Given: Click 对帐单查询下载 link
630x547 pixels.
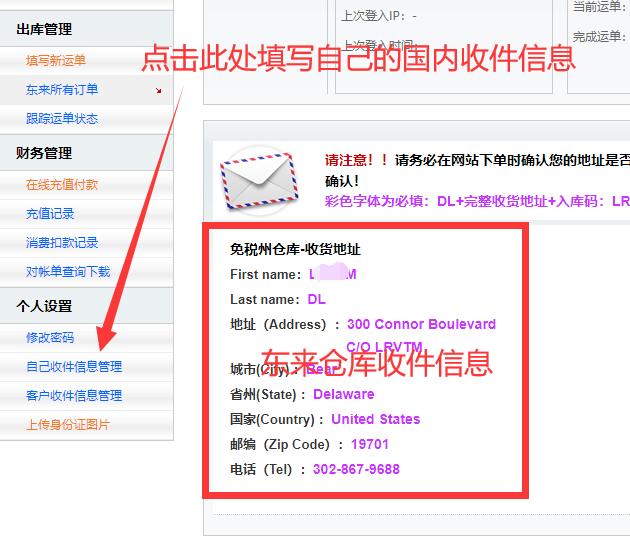Looking at the screenshot, I should click(x=68, y=272).
